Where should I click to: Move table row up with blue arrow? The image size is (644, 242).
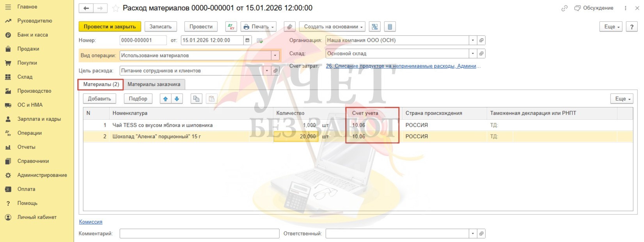[165, 99]
